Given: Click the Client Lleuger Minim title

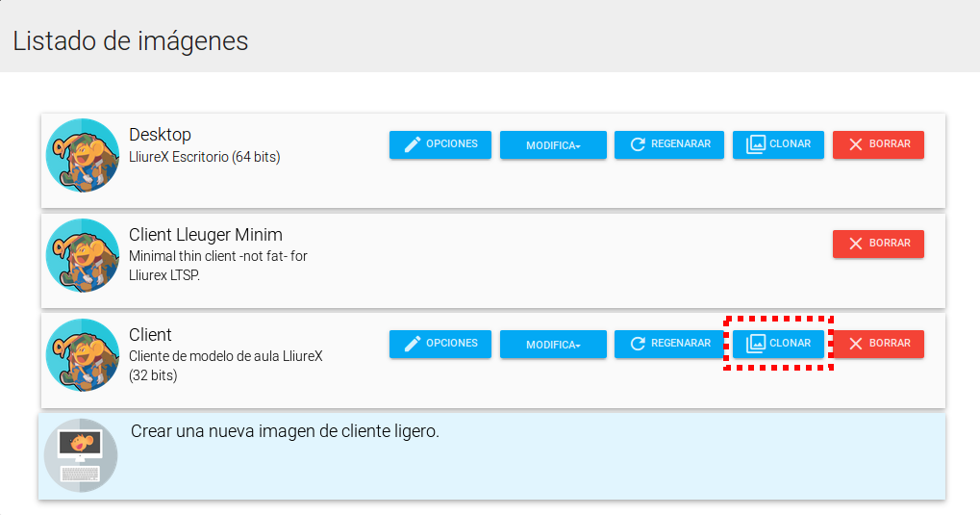Looking at the screenshot, I should click(x=205, y=235).
